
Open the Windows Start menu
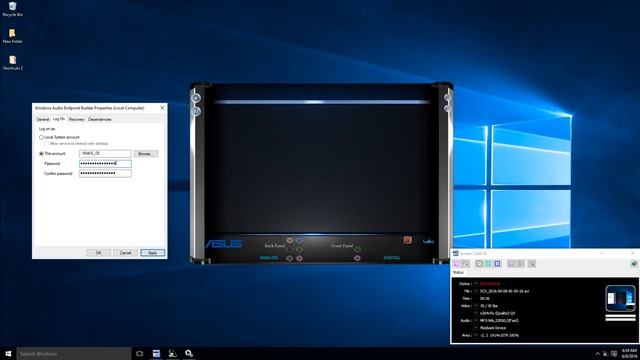tap(8, 353)
